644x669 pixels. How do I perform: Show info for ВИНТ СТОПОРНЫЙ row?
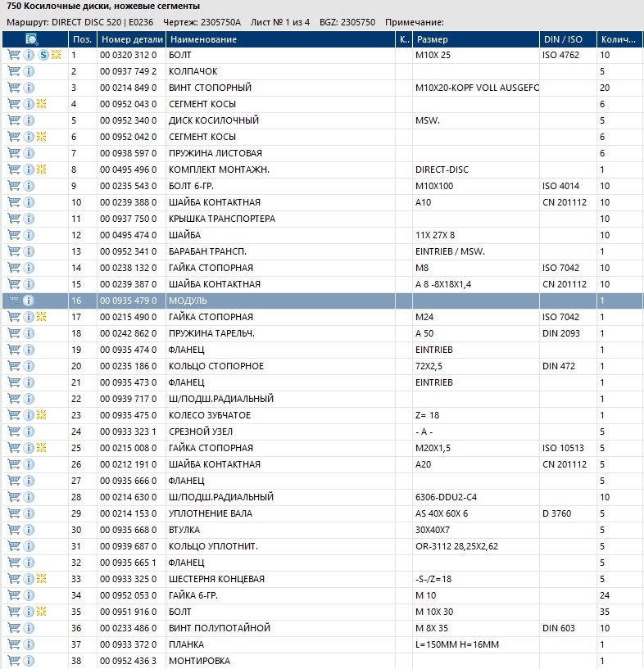(x=29, y=88)
